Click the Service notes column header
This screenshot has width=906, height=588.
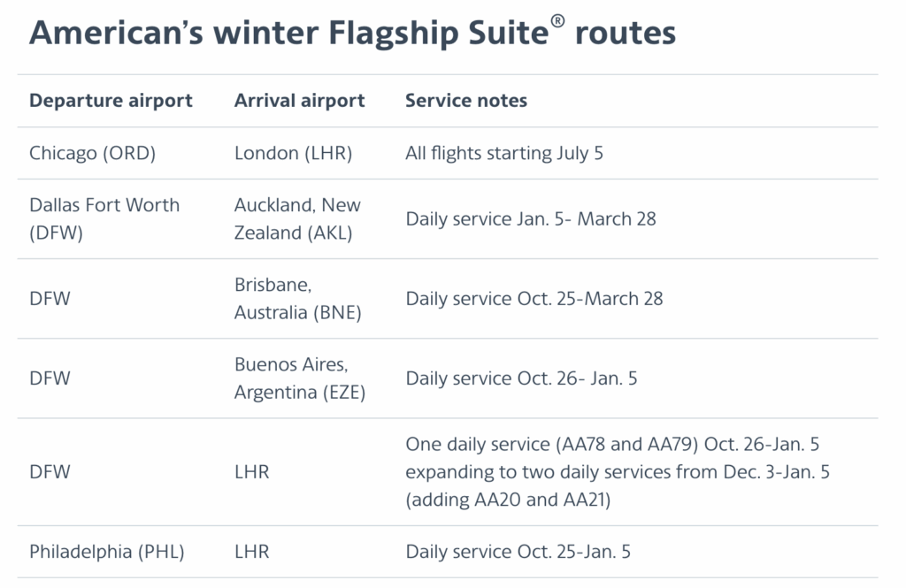click(465, 101)
